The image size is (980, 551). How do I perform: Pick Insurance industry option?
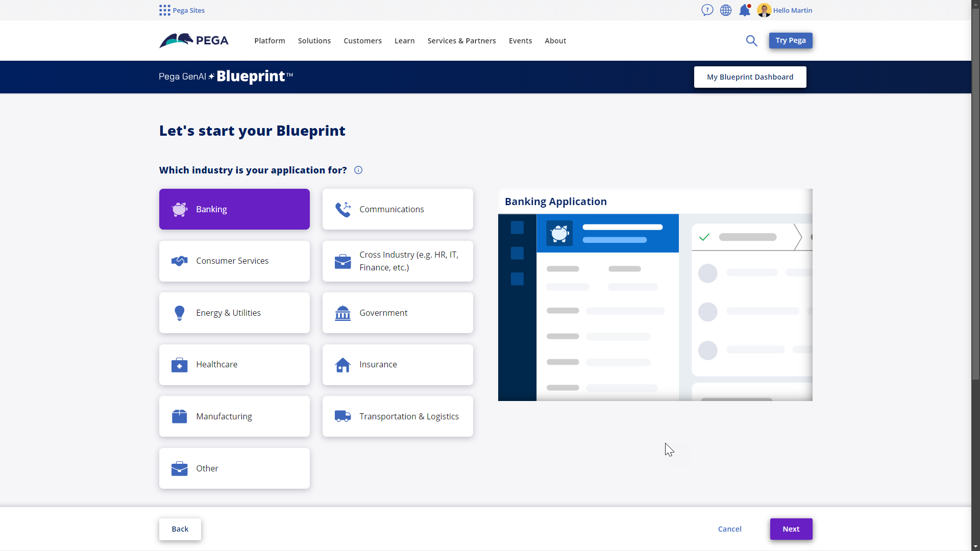(398, 365)
